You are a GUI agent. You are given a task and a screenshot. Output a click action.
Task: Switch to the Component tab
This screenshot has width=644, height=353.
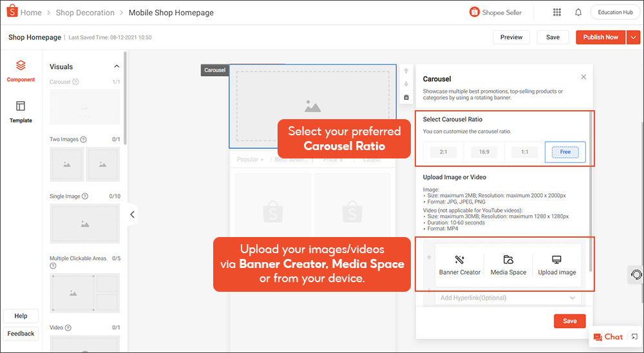(x=21, y=71)
